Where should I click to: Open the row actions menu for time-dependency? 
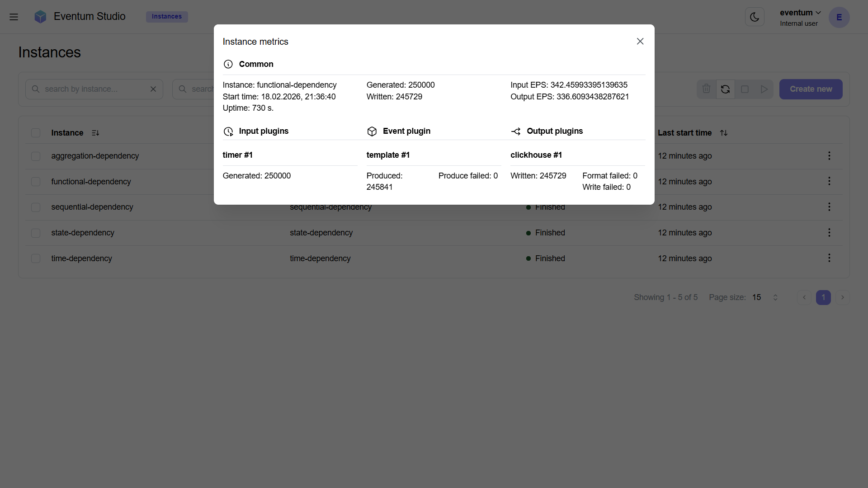pyautogui.click(x=829, y=258)
